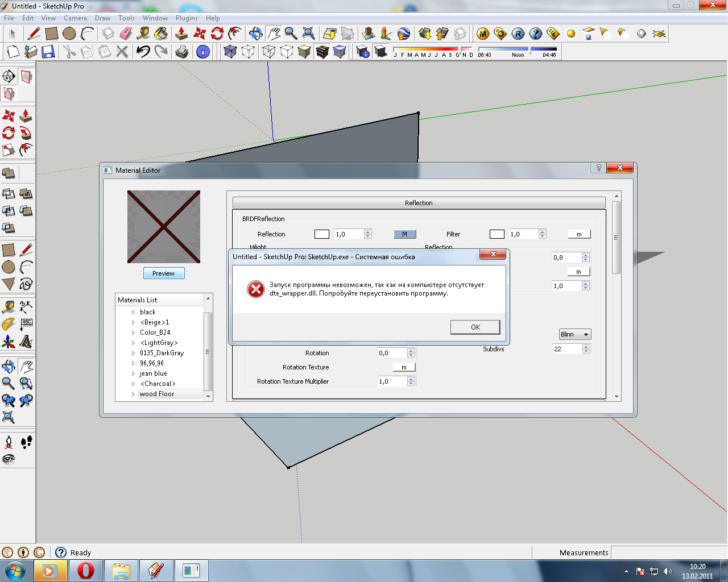Click the Save floppy disk icon

click(48, 52)
